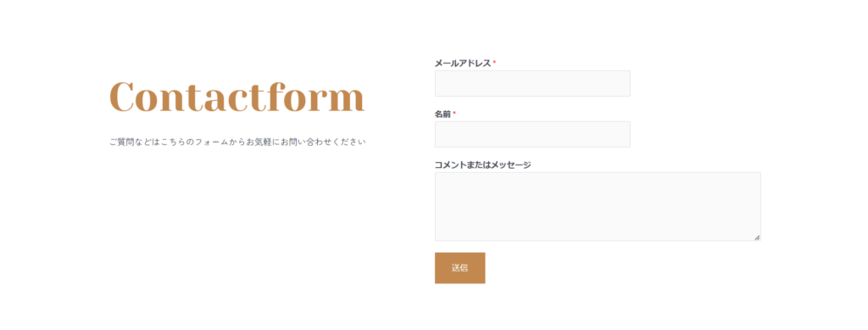Viewport: 868px width, 330px height.
Task: Activate the large message box above 送信
Action: point(598,206)
